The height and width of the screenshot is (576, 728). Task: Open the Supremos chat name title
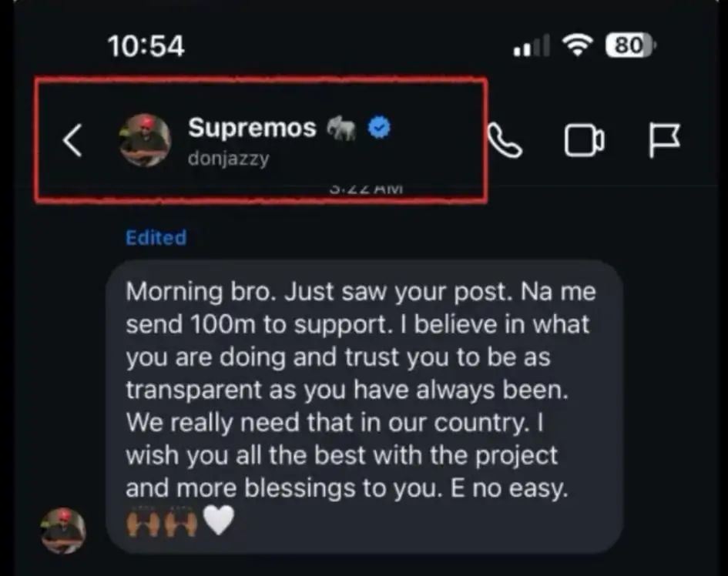[252, 128]
